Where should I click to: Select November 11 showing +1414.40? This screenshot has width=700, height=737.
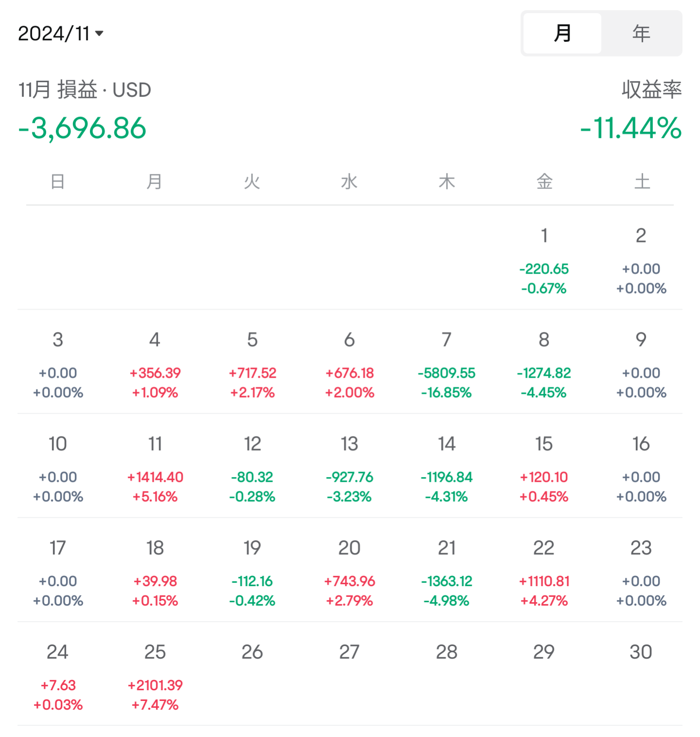(155, 469)
